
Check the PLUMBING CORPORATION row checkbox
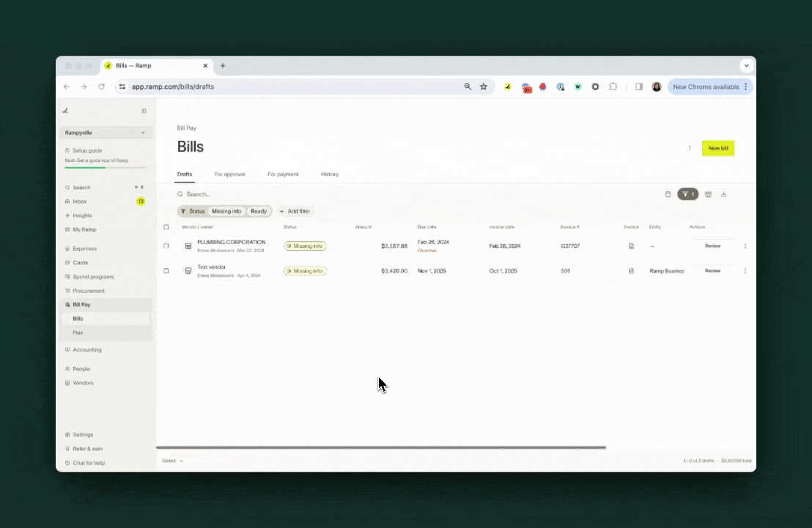[x=166, y=246]
